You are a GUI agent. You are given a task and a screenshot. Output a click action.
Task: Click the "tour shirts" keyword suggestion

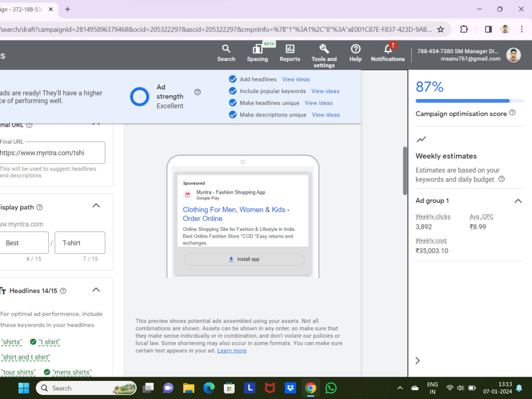click(18, 372)
